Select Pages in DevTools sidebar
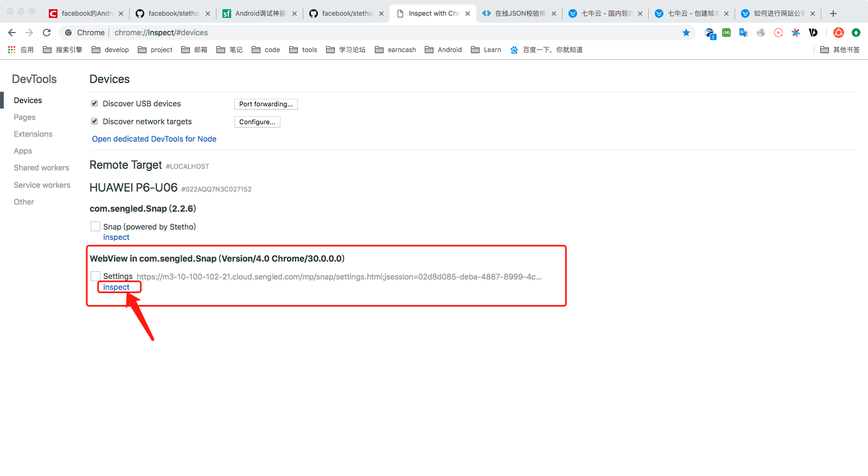 (x=24, y=117)
